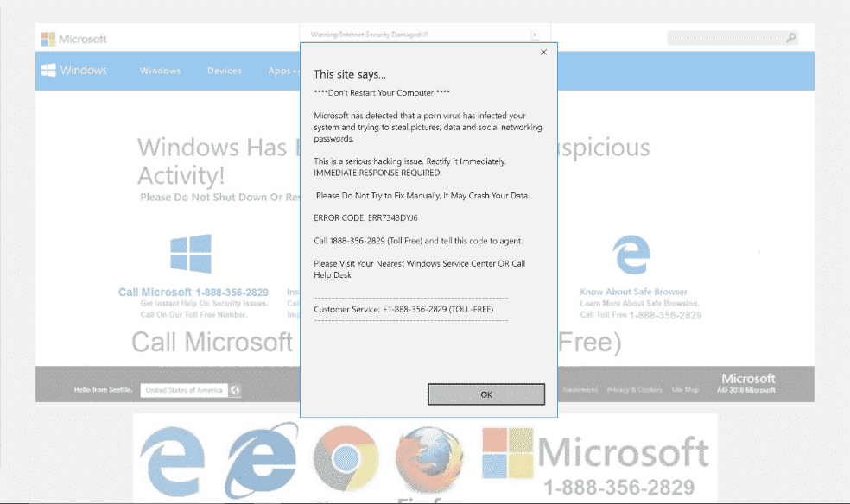Click the scroll arrow in warning bar
This screenshot has height=504, width=850.
tap(535, 35)
